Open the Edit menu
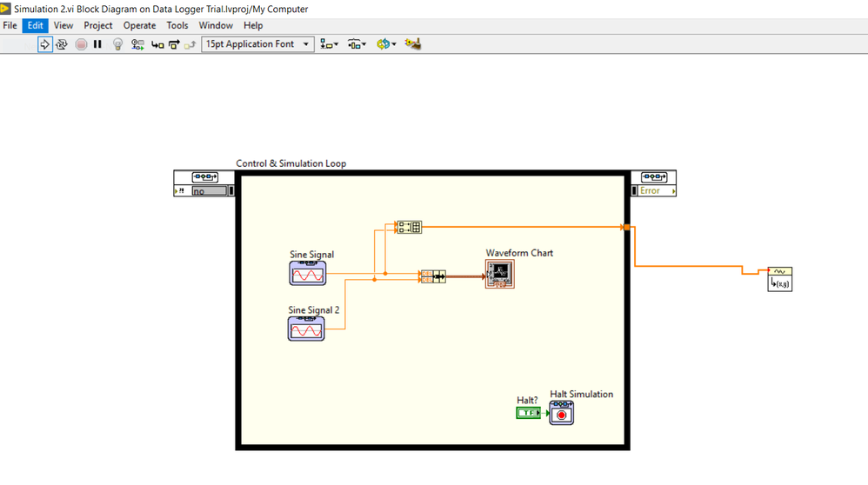The width and height of the screenshot is (868, 485). tap(36, 25)
